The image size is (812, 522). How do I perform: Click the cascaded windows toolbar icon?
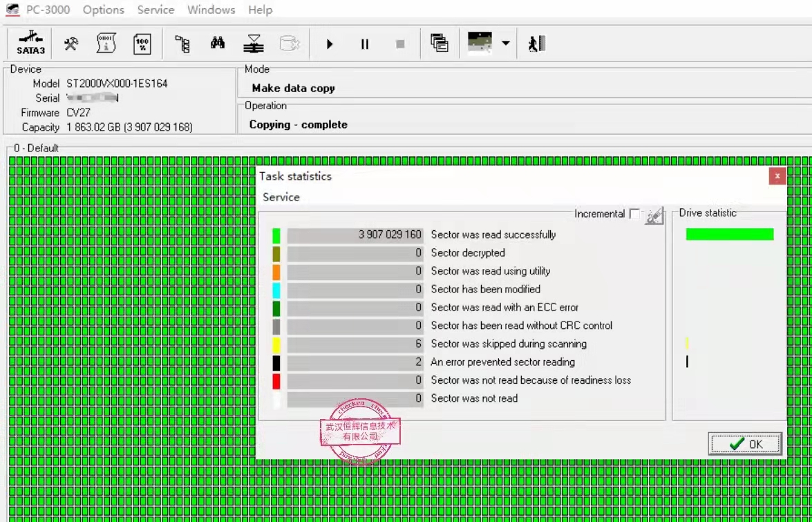(439, 44)
